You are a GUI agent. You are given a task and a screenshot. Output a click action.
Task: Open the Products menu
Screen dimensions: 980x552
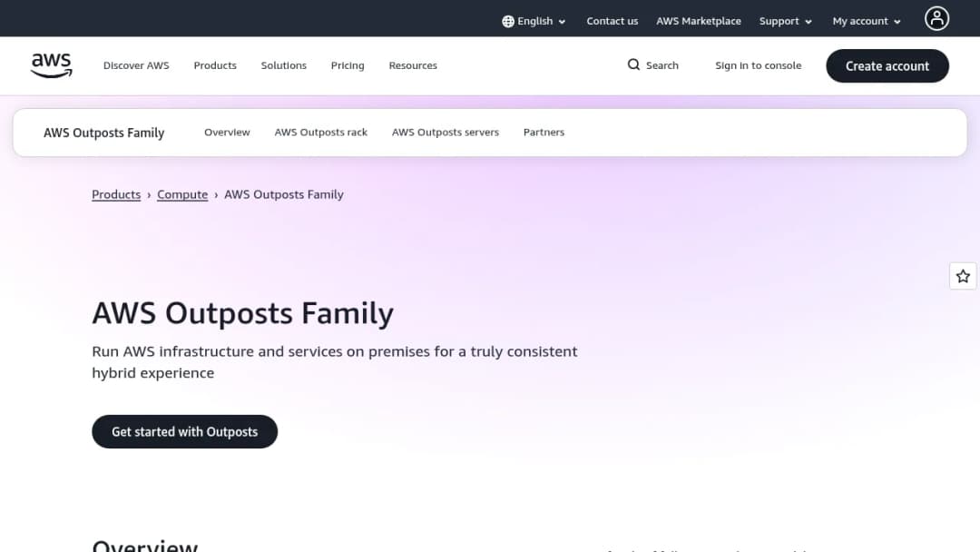pos(215,65)
